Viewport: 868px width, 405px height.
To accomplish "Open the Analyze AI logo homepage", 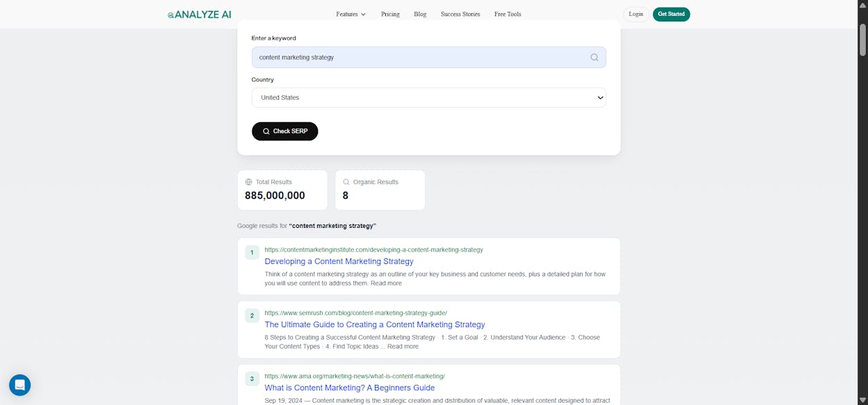I will [200, 14].
